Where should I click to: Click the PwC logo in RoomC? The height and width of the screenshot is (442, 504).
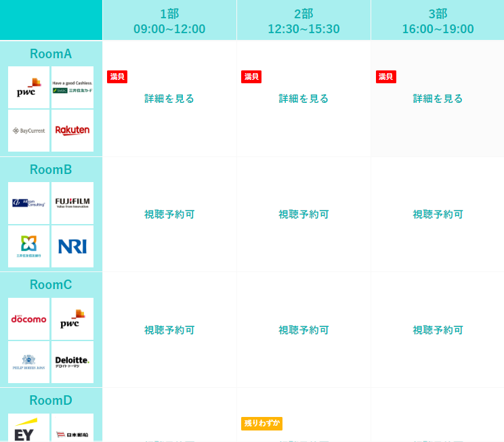[x=72, y=319]
